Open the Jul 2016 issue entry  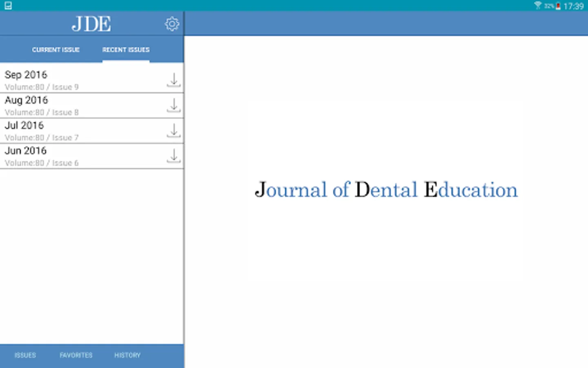click(x=92, y=131)
